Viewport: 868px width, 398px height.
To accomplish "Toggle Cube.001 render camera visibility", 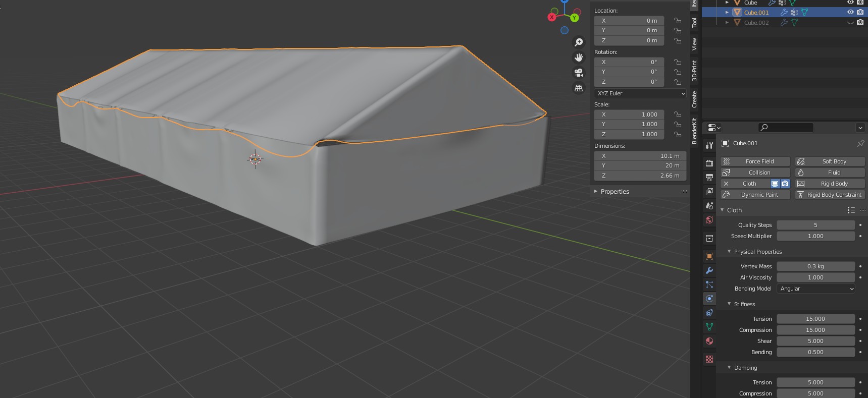I will pos(860,12).
